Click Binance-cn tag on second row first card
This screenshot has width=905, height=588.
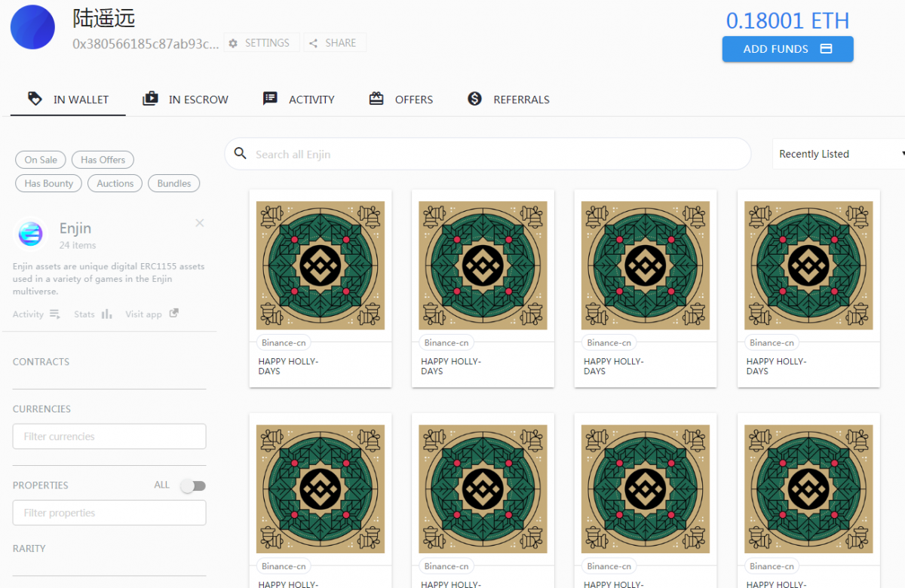tap(284, 566)
